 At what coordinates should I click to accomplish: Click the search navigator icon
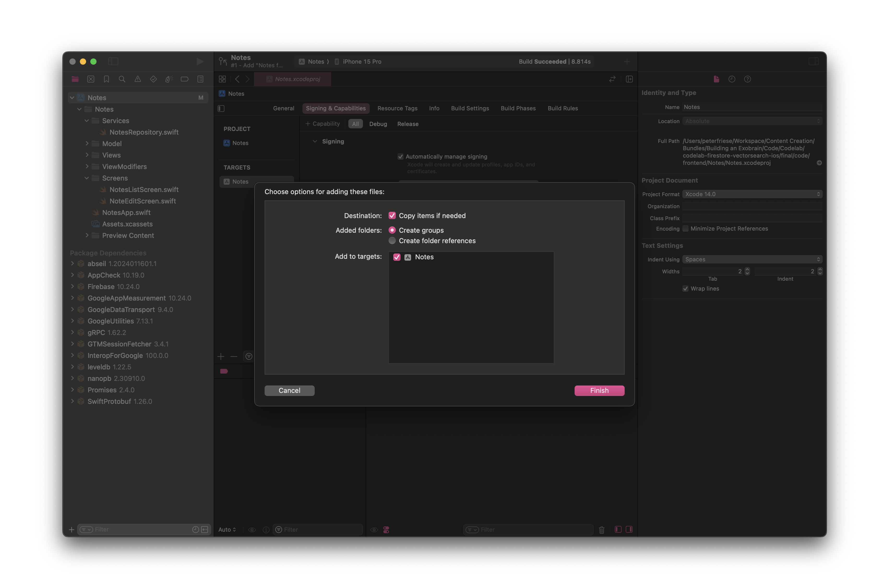pyautogui.click(x=121, y=79)
